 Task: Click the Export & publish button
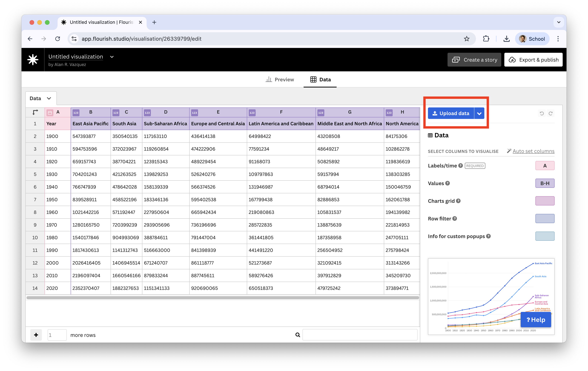(533, 60)
